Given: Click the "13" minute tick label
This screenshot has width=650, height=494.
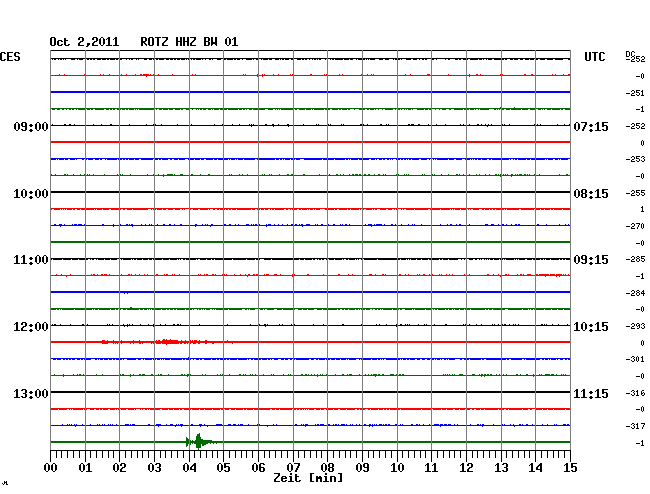Looking at the screenshot, I should pyautogui.click(x=501, y=468).
